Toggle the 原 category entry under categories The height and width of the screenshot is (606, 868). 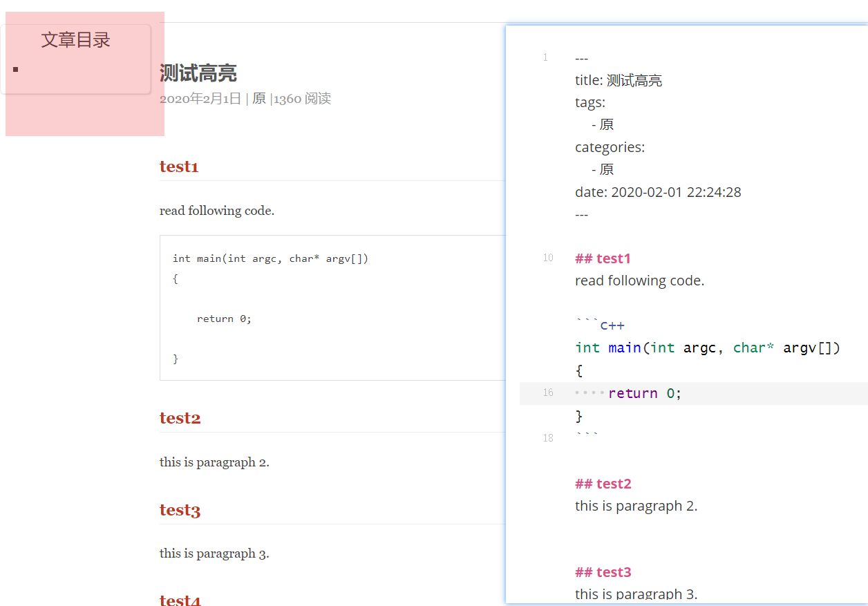(603, 169)
